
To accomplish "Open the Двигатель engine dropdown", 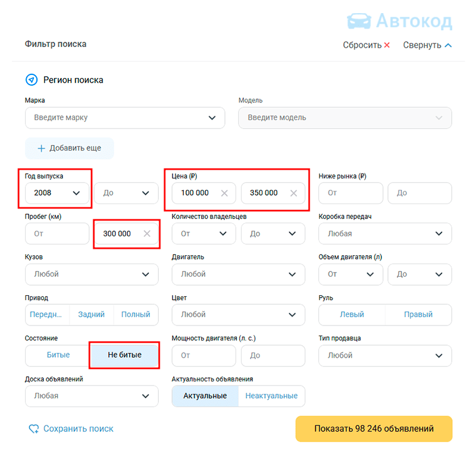I will pos(239,274).
